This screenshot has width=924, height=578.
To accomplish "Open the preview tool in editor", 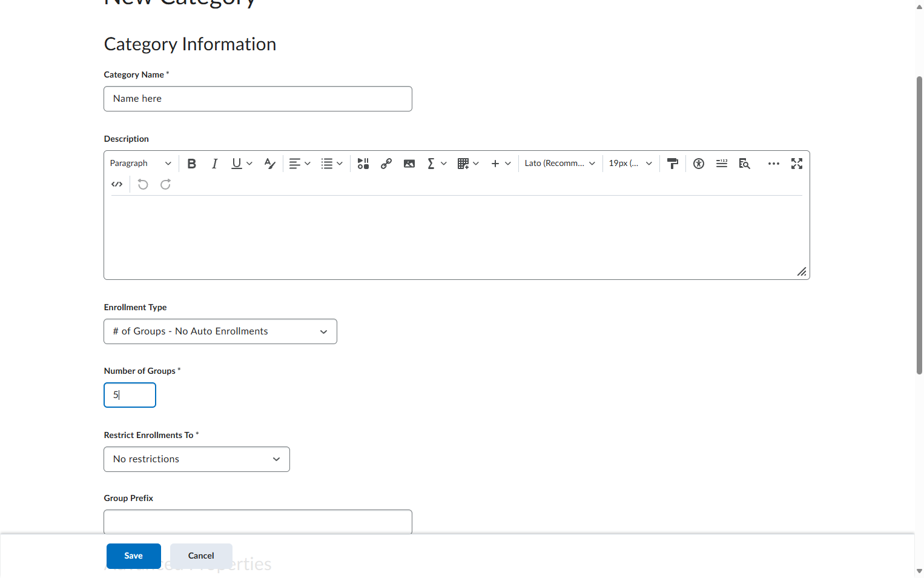I will click(745, 164).
